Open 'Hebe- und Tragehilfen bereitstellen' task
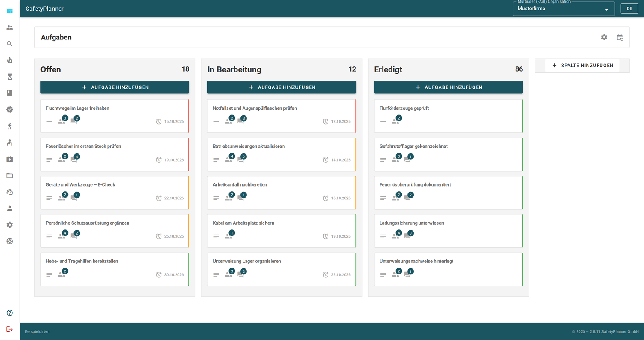Screen dimensions: 644x340 point(115,269)
